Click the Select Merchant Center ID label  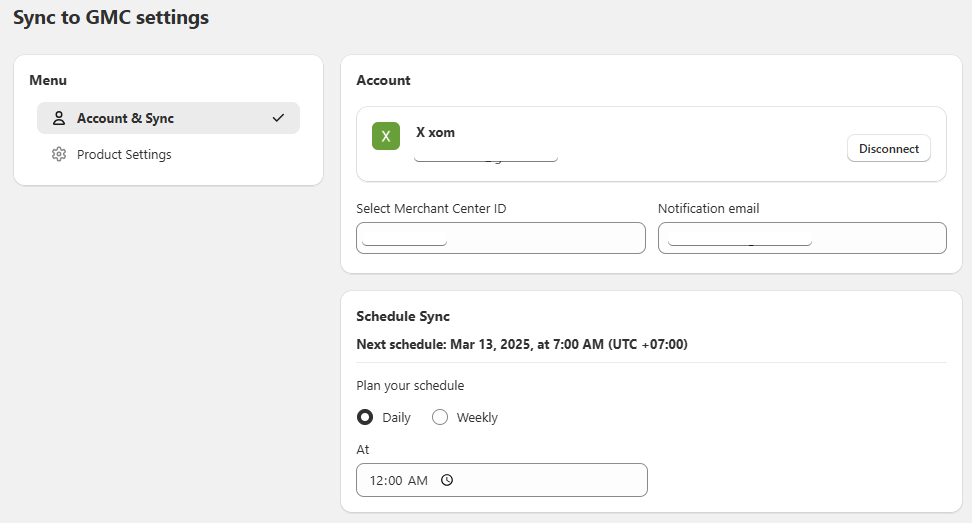click(x=431, y=208)
